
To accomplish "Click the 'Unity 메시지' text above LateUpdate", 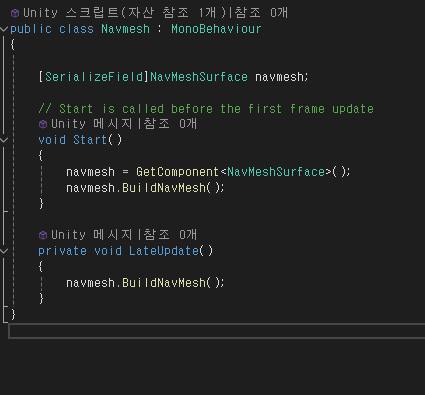I will [92, 235].
